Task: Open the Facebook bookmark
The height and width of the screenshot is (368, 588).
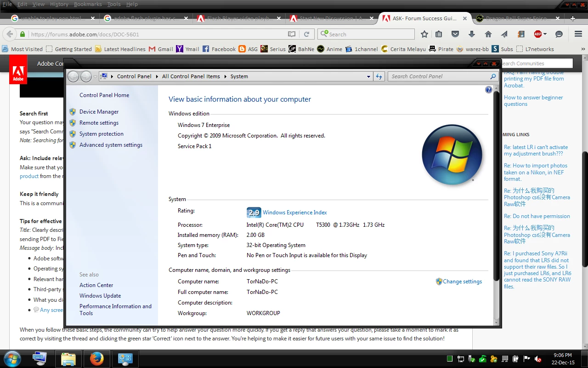Action: tap(219, 49)
